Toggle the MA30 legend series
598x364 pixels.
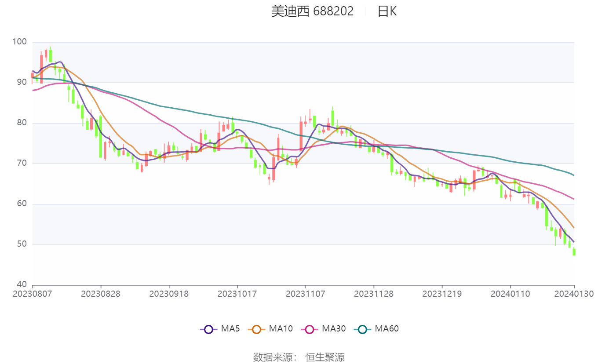point(323,329)
